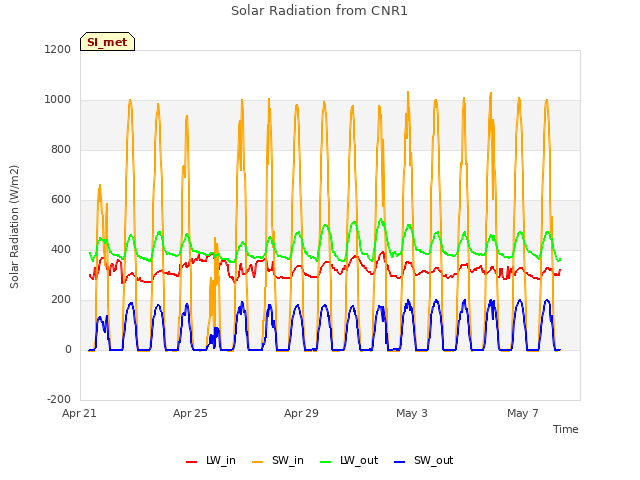The image size is (640, 480).
Task: Toggle the SW_in legend entry
Action: point(278,460)
